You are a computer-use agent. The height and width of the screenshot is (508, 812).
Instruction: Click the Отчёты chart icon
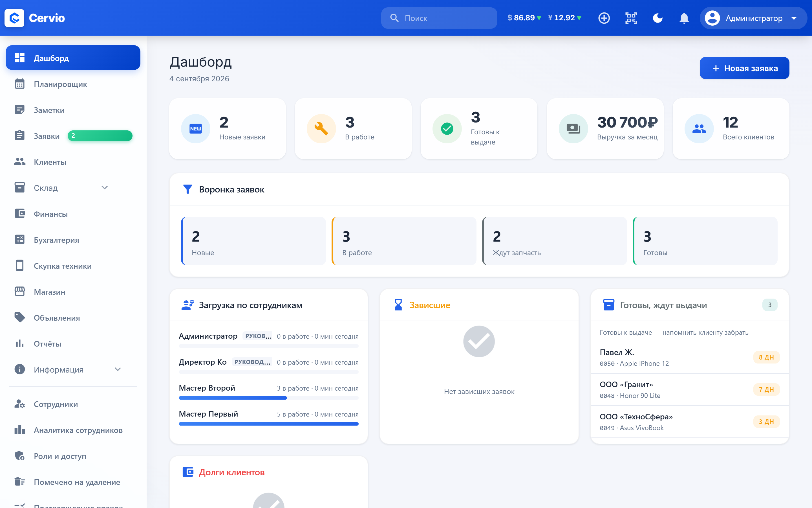click(20, 343)
